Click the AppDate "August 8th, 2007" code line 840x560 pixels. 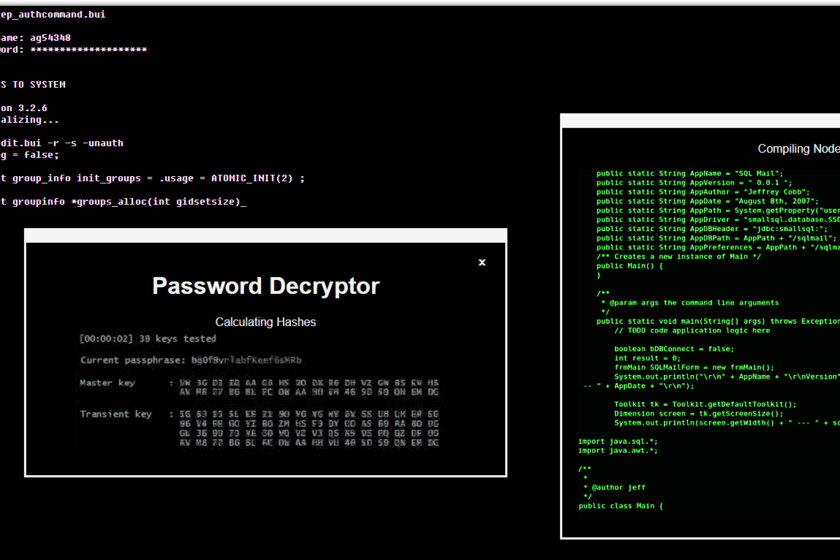[708, 201]
